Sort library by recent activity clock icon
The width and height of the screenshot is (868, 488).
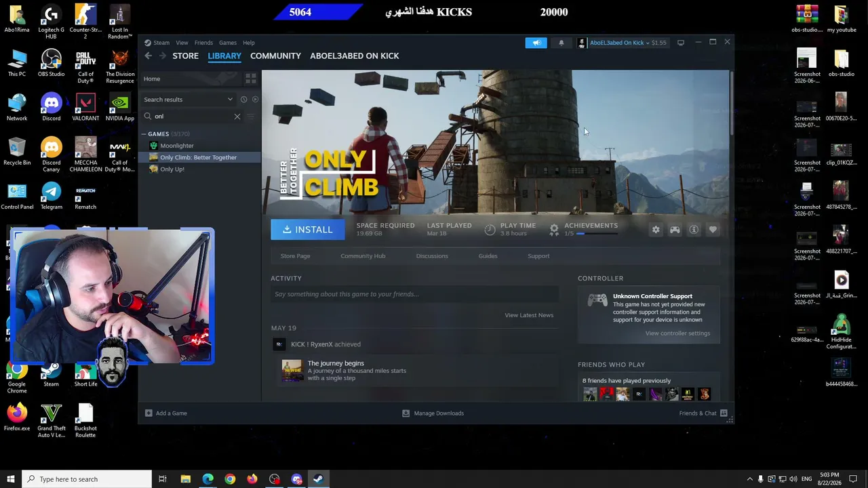point(243,100)
